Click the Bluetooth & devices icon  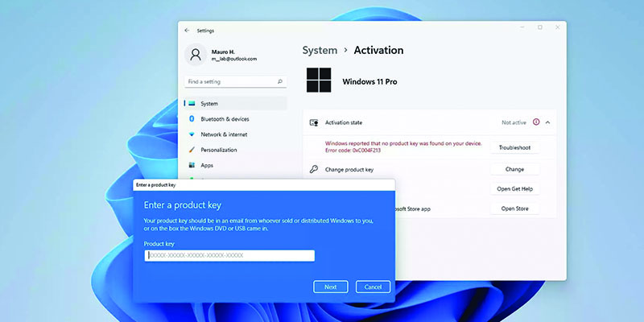[x=192, y=119]
